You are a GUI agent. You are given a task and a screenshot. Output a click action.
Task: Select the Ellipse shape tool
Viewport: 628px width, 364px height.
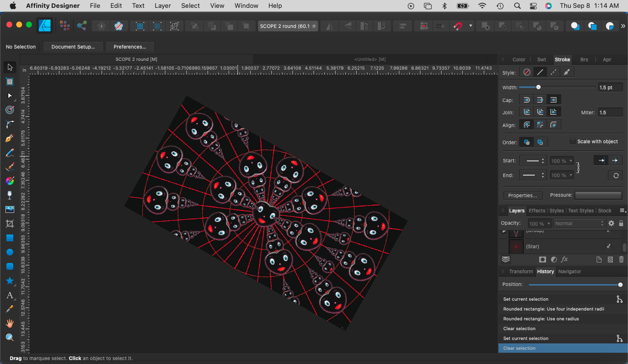tap(10, 252)
